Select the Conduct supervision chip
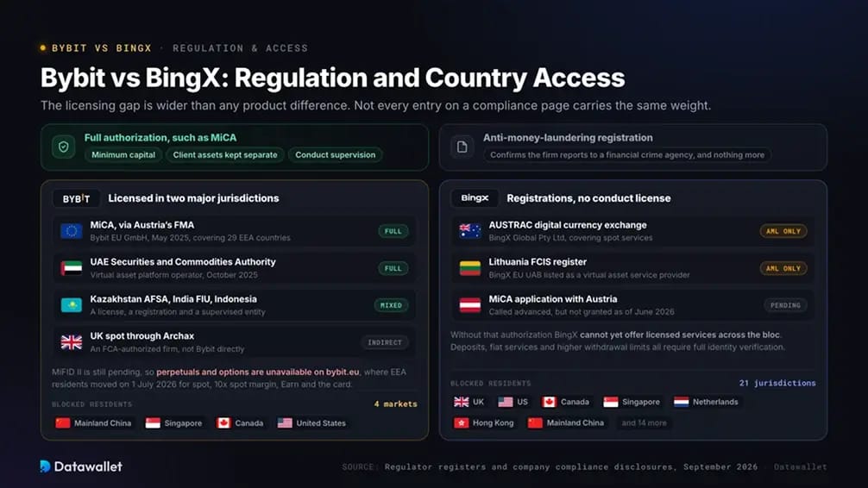This screenshot has width=868, height=488. click(x=335, y=155)
